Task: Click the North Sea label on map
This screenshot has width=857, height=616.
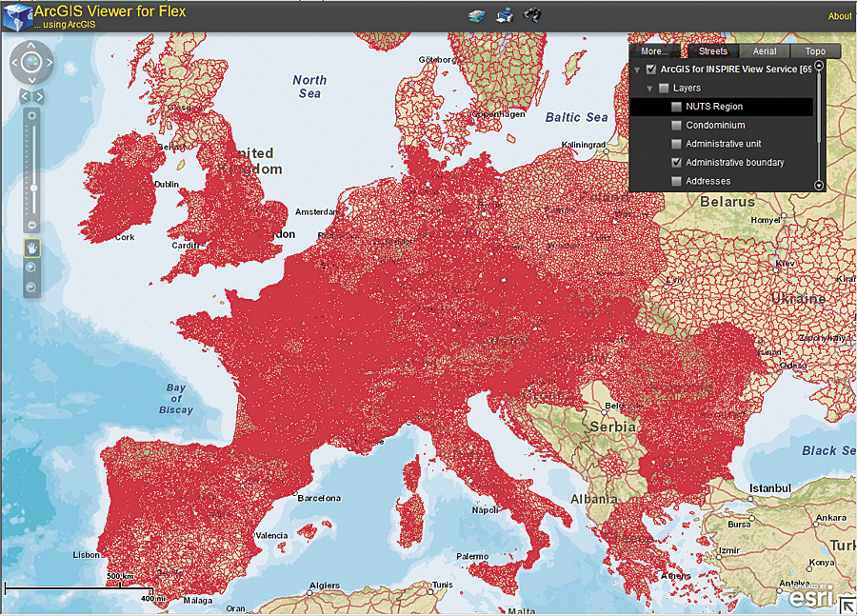Action: coord(309,87)
